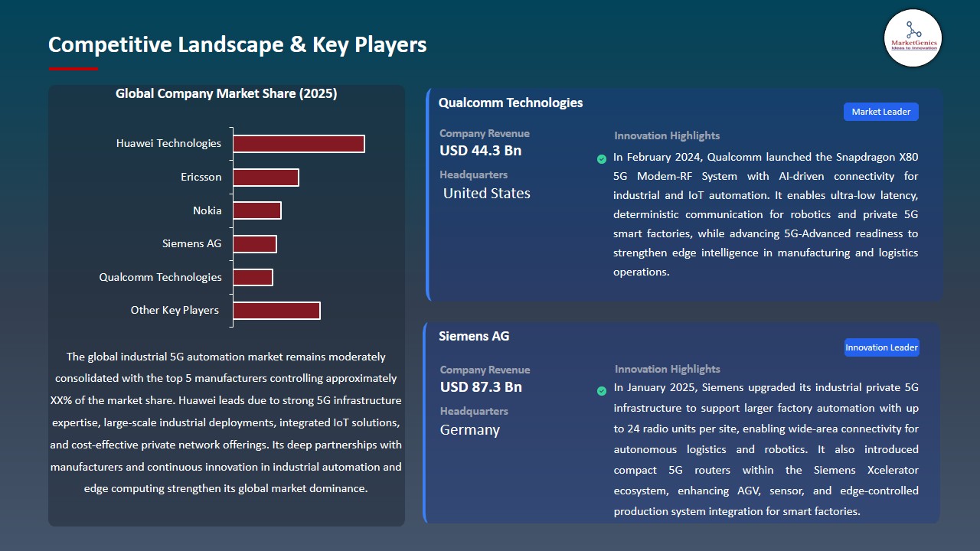Click Innovation Highlights label in Qualcomm card
980x551 pixels.
[x=667, y=135]
